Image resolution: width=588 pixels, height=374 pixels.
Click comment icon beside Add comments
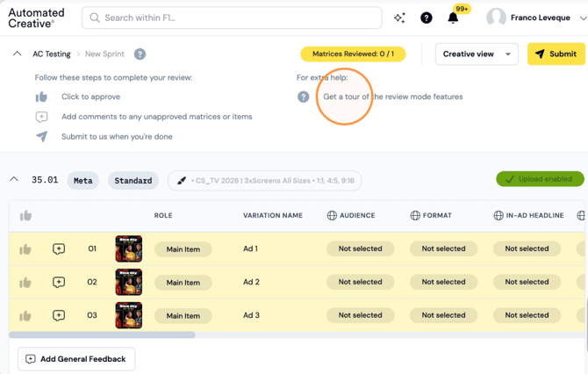click(x=41, y=117)
